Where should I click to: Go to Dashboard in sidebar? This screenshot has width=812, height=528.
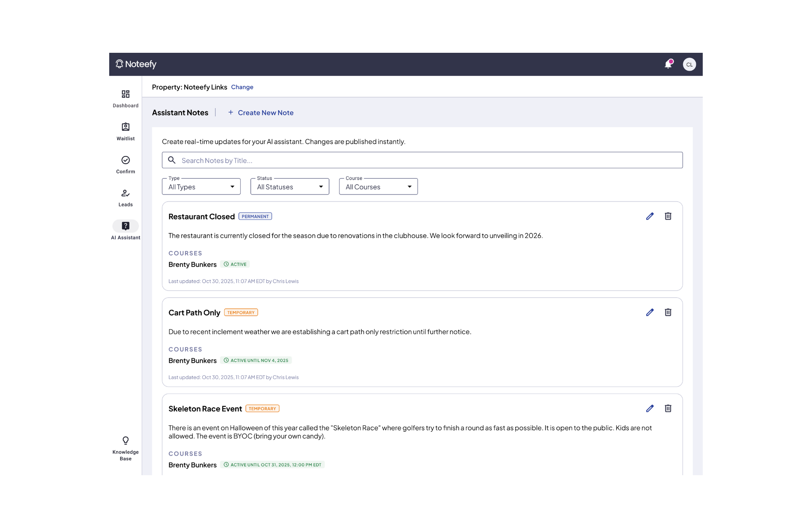[x=125, y=99]
